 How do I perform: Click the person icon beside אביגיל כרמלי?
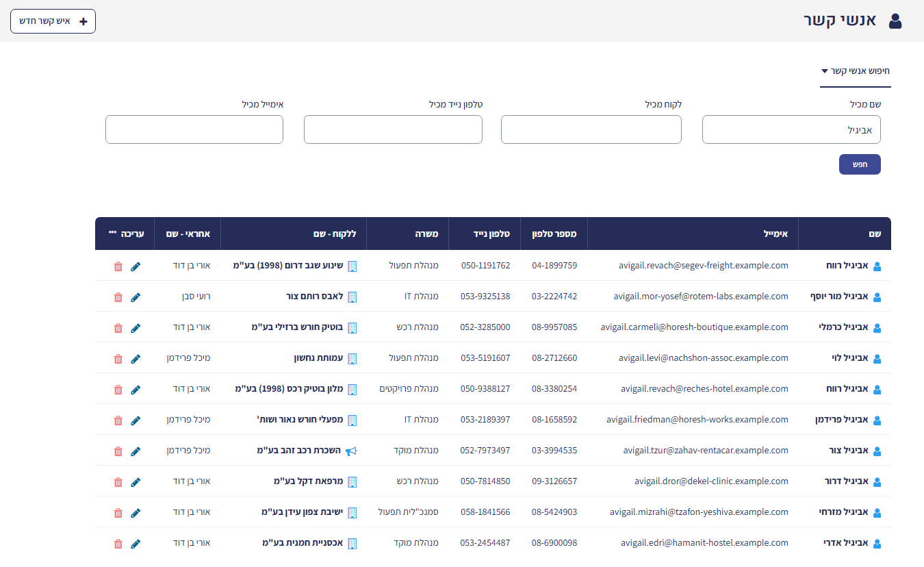click(x=877, y=328)
